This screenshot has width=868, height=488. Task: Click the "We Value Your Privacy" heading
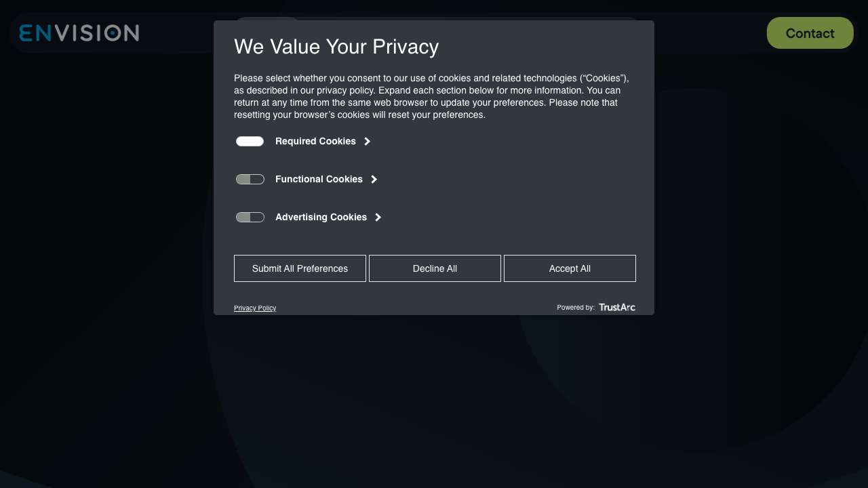[336, 47]
